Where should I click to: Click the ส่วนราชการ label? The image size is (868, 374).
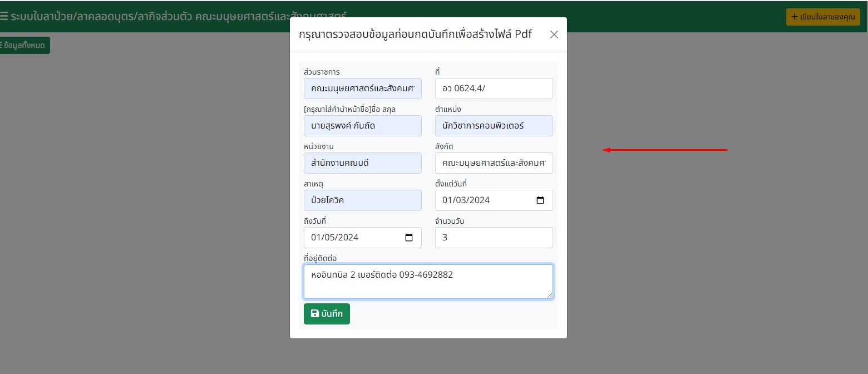pos(322,72)
